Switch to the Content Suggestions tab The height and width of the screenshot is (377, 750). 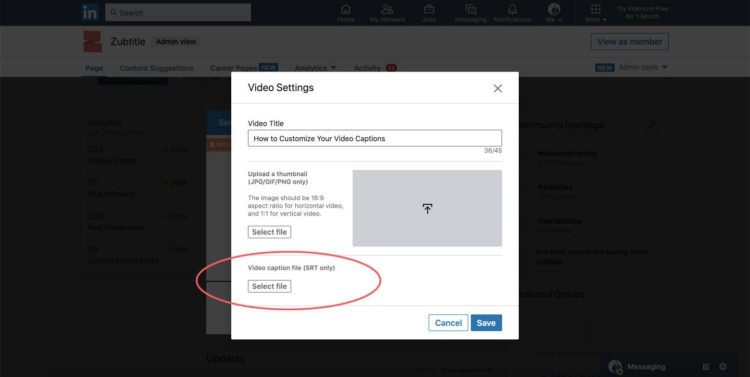(157, 68)
